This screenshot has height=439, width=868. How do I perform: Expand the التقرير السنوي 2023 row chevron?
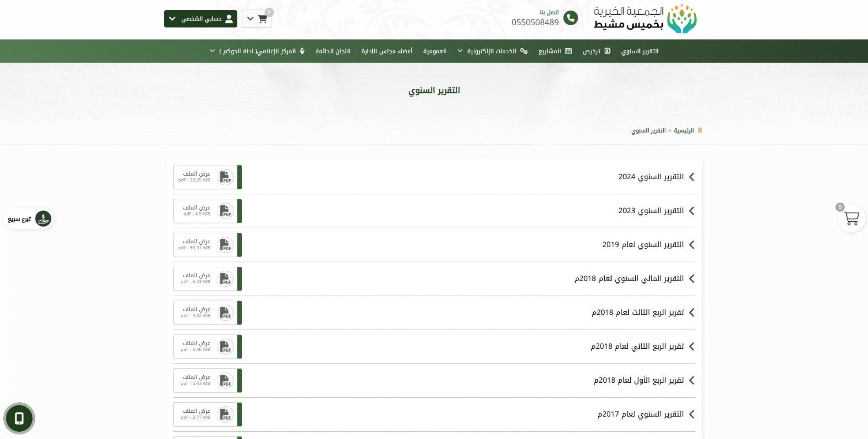tap(691, 211)
